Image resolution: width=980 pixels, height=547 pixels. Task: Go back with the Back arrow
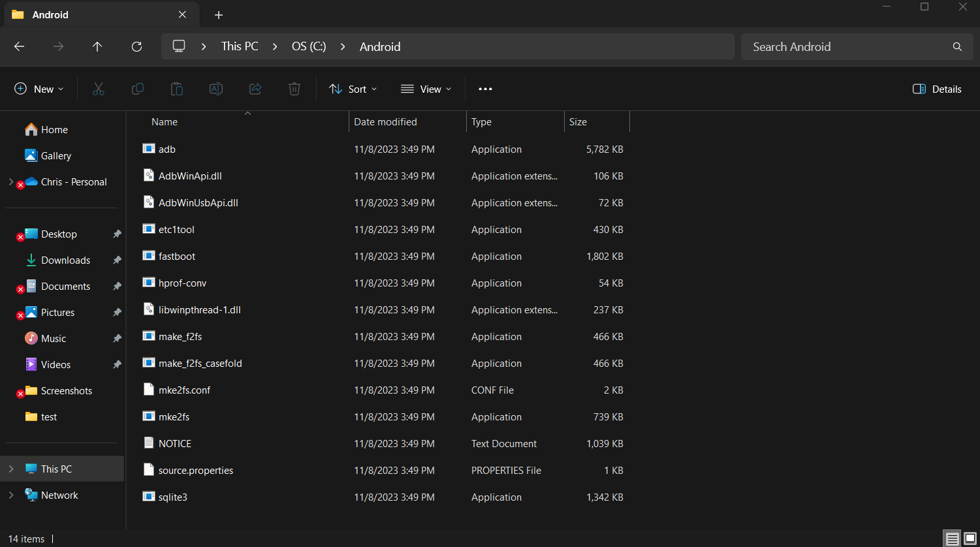[x=19, y=46]
